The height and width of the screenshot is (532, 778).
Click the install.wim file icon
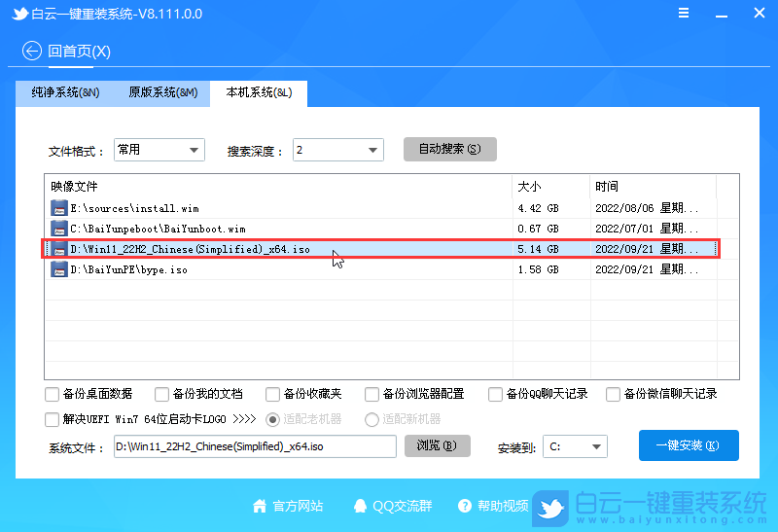(59, 208)
